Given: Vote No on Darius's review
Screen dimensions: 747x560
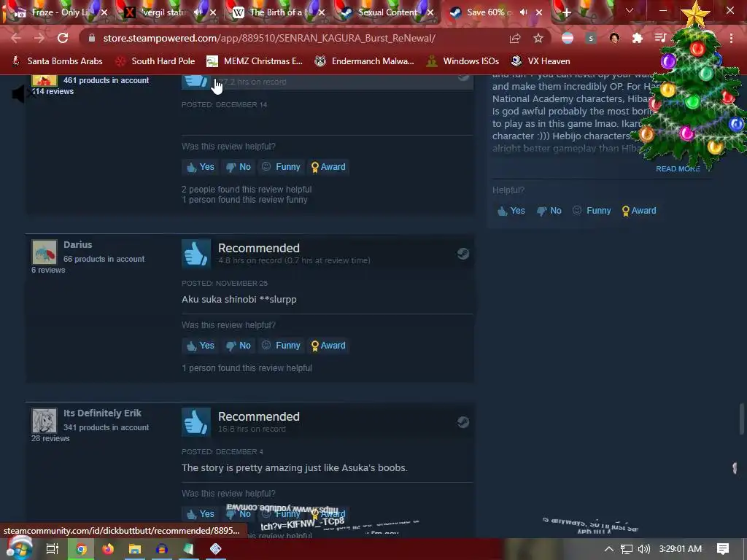Looking at the screenshot, I should point(239,345).
